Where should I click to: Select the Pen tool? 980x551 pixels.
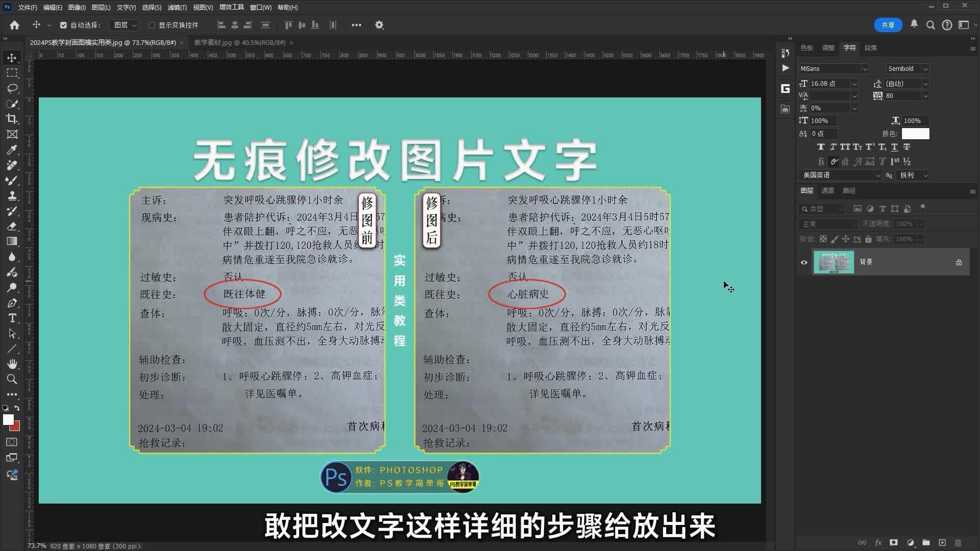pos(12,303)
